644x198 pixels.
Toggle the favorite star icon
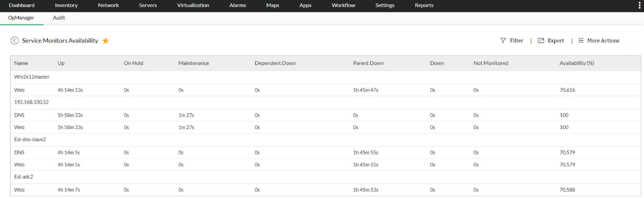tap(106, 41)
